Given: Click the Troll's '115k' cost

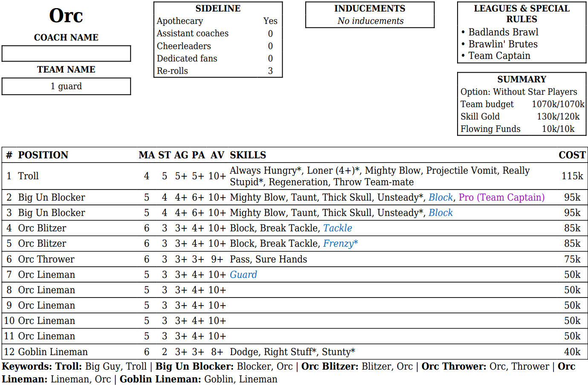Looking at the screenshot, I should (572, 176).
